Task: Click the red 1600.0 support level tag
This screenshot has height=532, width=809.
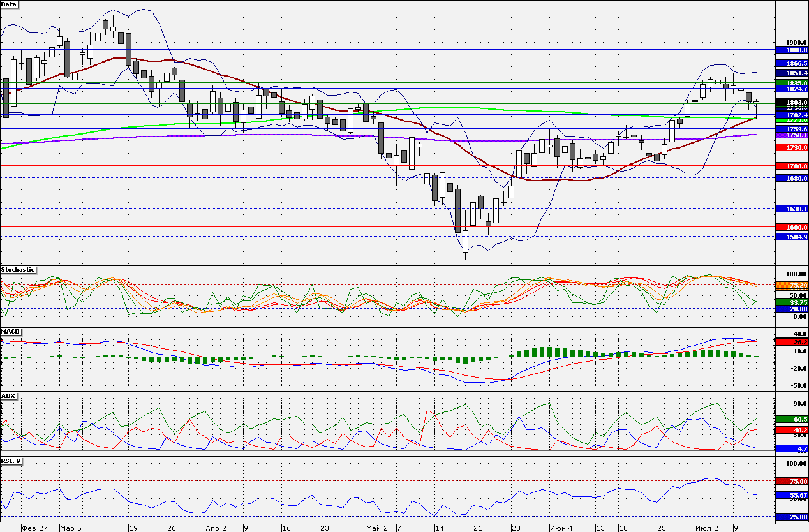Action: click(x=792, y=227)
